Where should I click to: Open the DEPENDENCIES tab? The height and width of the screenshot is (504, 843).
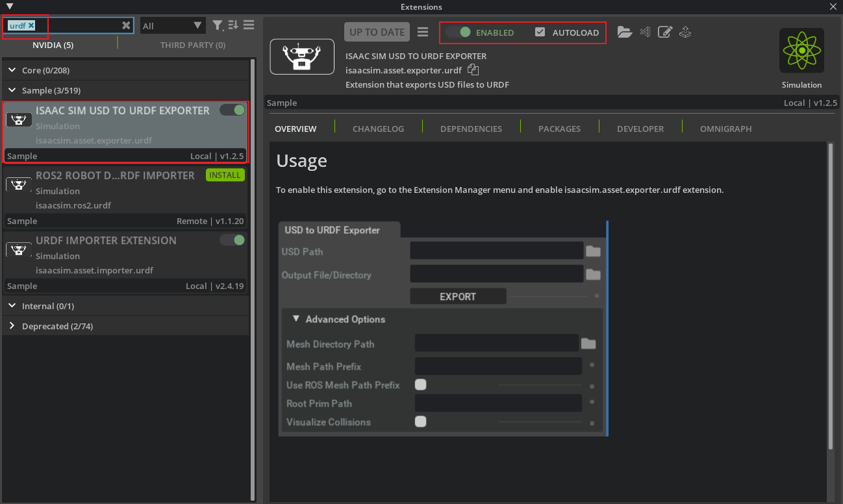click(x=471, y=129)
